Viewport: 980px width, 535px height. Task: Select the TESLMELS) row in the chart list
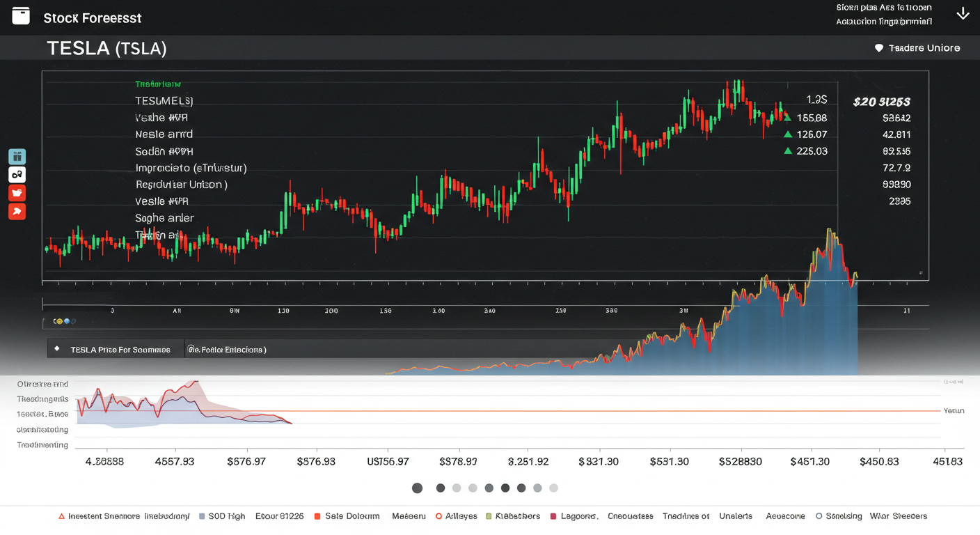(x=164, y=100)
